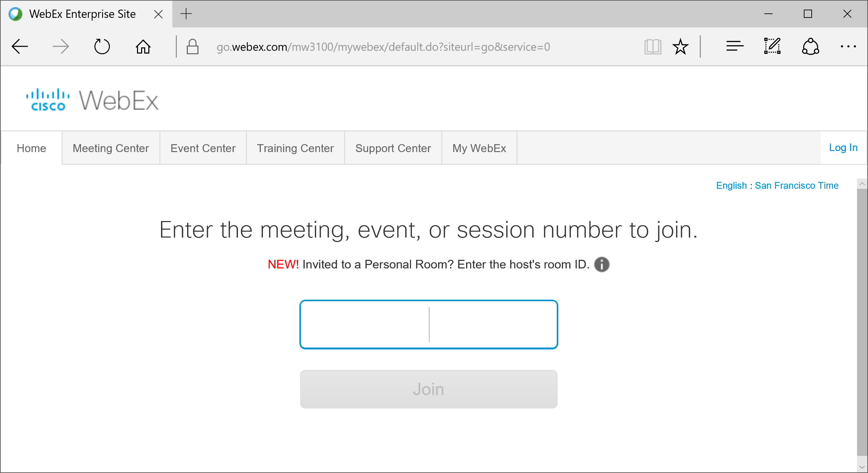Go to My WebEx tab
The height and width of the screenshot is (473, 868).
479,148
